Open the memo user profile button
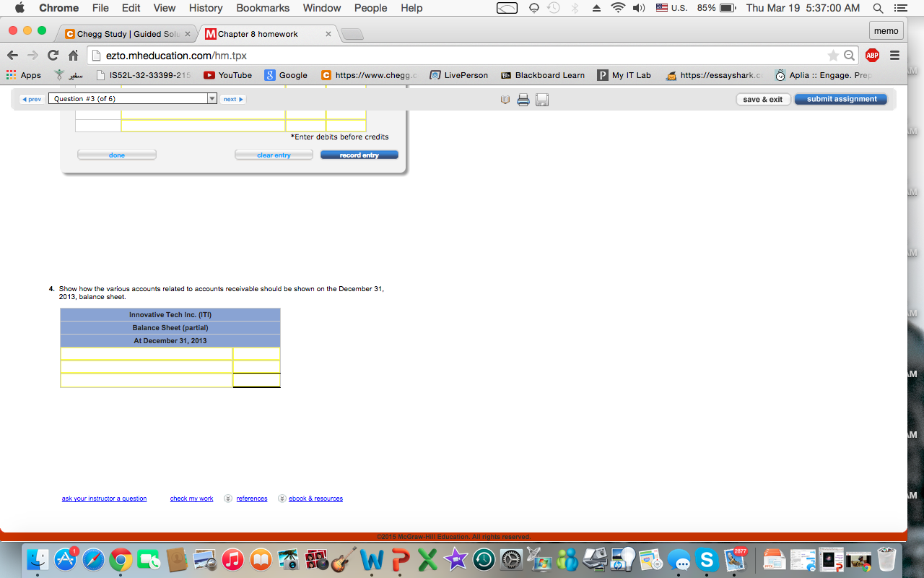Screen dimensions: 924x578 click(886, 30)
